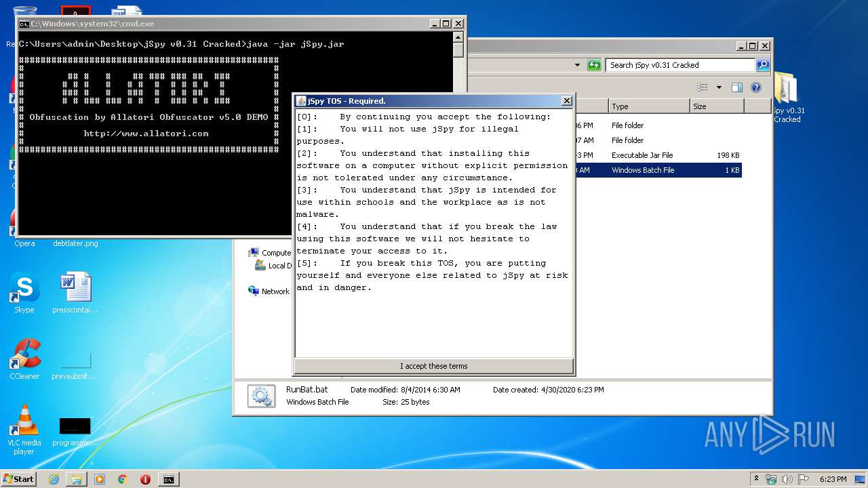Open Explorer help icon
Screen dimensions: 868x488
[756, 87]
